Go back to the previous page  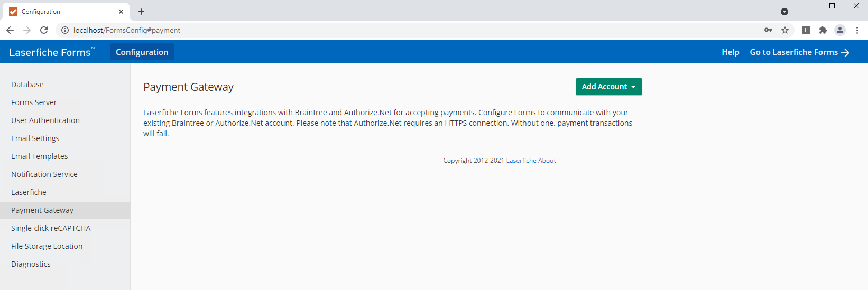tap(10, 30)
